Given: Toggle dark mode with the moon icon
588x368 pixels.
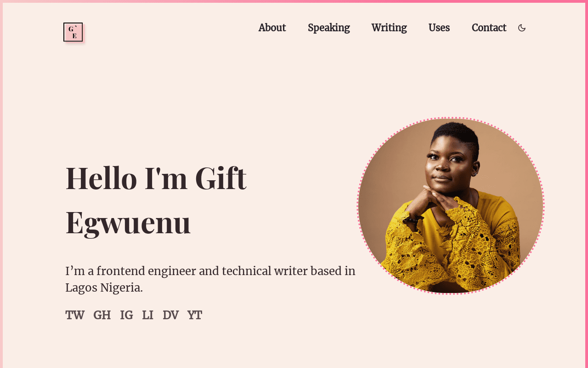Looking at the screenshot, I should [522, 28].
